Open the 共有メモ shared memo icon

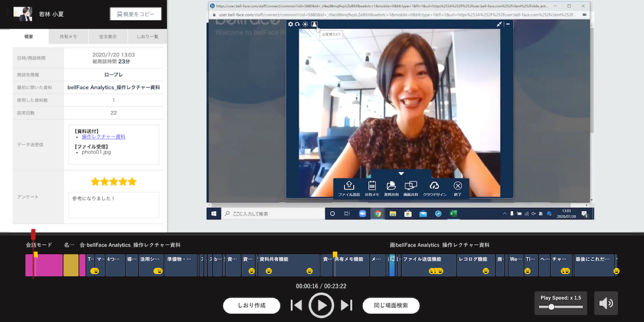click(372, 186)
